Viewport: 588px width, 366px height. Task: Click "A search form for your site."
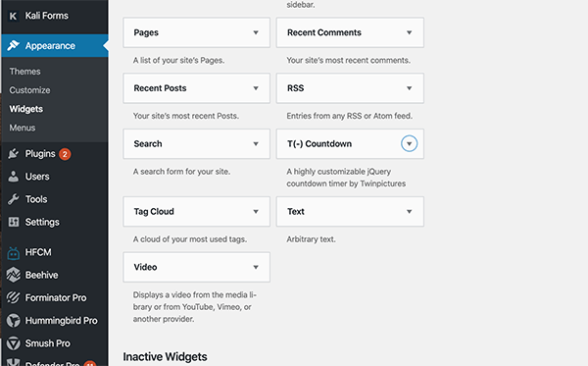[181, 172]
